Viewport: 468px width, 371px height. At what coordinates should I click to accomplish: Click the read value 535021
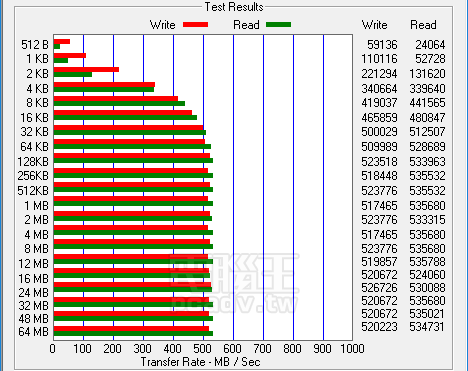[x=428, y=314]
